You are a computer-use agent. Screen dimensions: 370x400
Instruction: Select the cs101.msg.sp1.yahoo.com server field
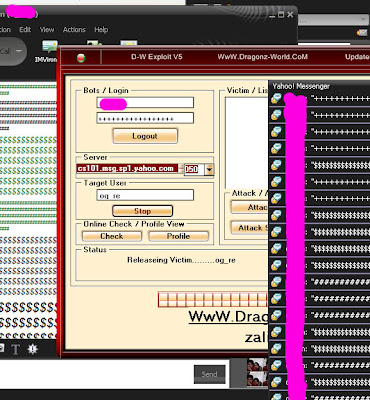click(x=127, y=168)
